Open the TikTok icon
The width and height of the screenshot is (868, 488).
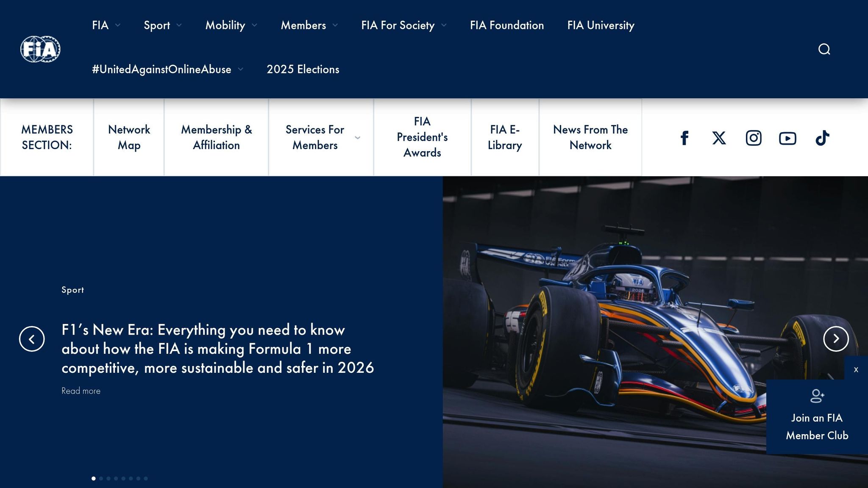[x=821, y=137]
